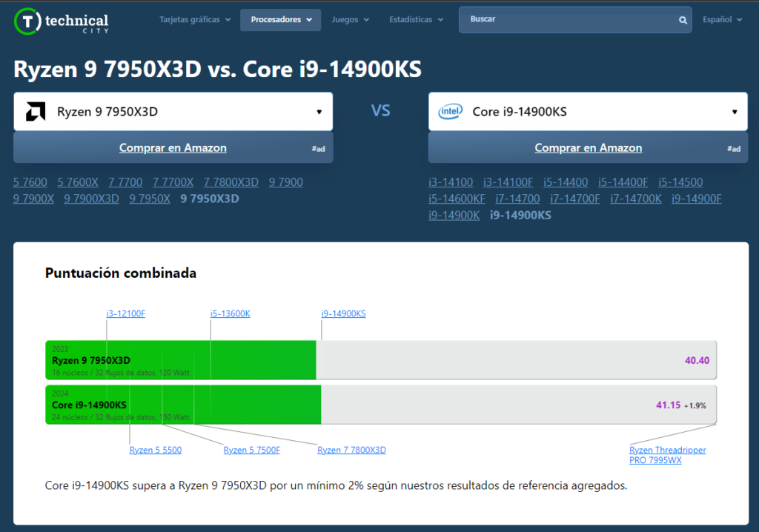Image resolution: width=759 pixels, height=532 pixels.
Task: Open Estadísticas menu
Action: (416, 20)
